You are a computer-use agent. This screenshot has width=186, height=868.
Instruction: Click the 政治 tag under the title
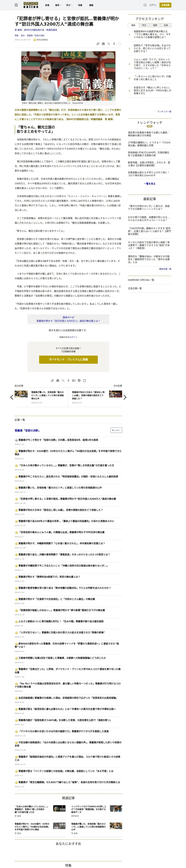click(23, 35)
